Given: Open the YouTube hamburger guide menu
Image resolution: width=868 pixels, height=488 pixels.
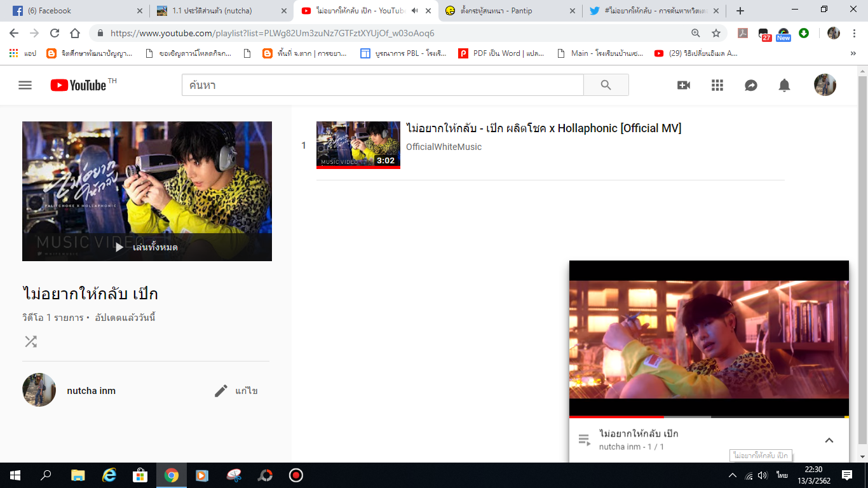Looking at the screenshot, I should (x=25, y=85).
